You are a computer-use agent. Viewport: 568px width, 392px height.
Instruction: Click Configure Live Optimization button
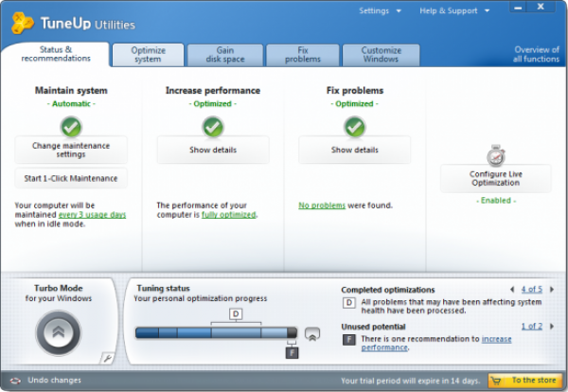click(x=496, y=178)
